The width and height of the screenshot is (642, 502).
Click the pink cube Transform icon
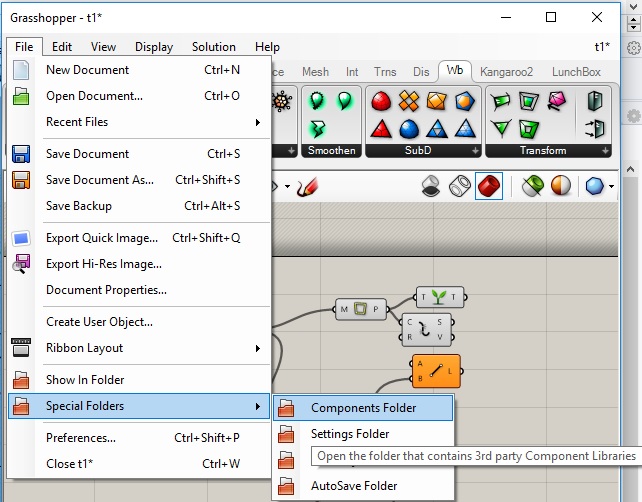click(556, 101)
